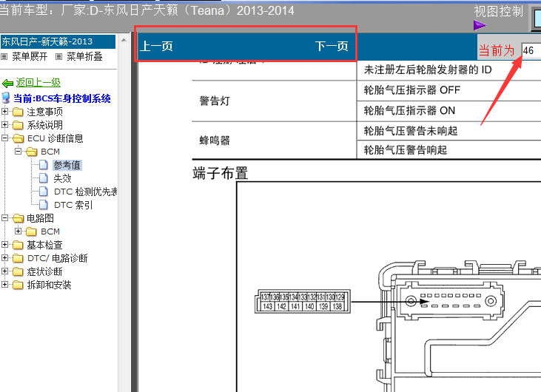541x392 pixels.
Task: Click the 参考值 page icon
Action: 44,165
